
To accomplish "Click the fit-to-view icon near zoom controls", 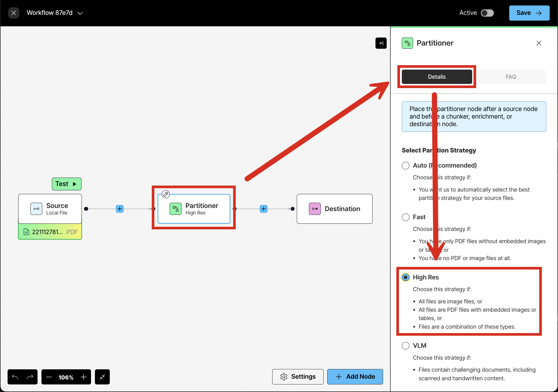I will (x=102, y=377).
